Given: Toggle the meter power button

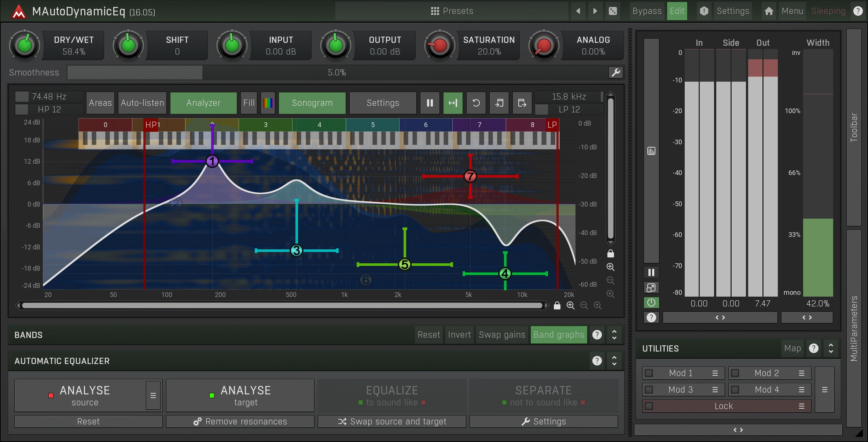Looking at the screenshot, I should [651, 302].
